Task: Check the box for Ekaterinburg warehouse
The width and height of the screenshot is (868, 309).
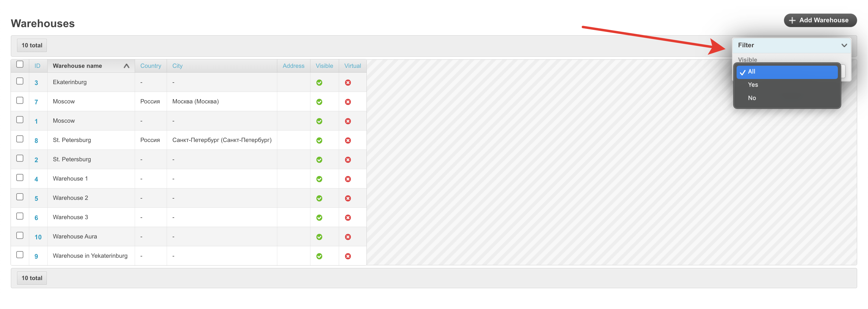Action: click(20, 81)
